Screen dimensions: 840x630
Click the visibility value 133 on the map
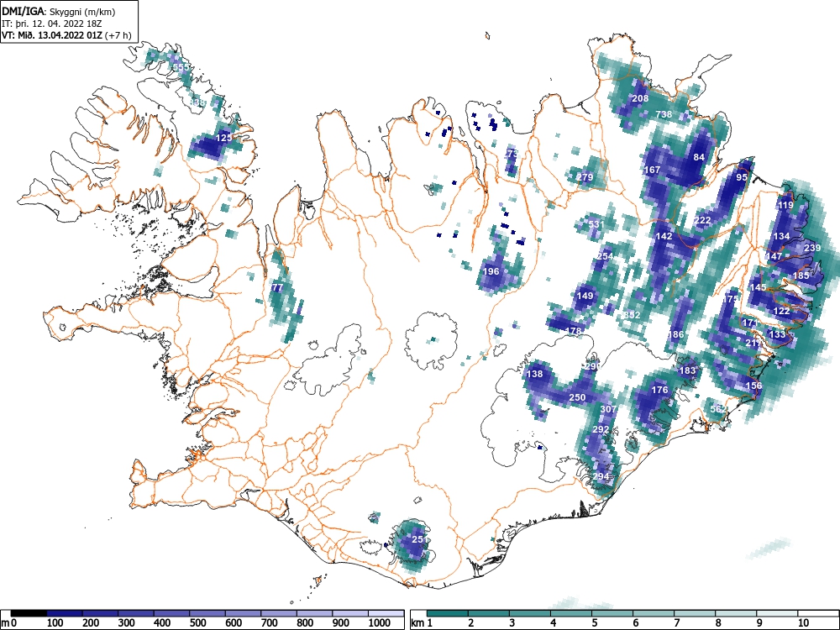tap(777, 334)
